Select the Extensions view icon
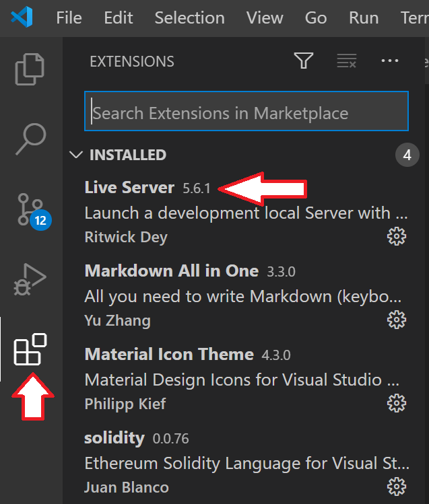The height and width of the screenshot is (504, 429). pos(30,349)
